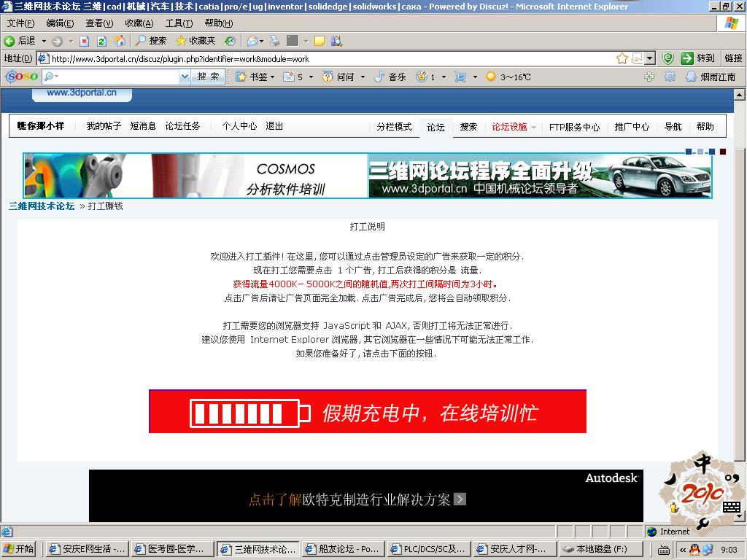Click the 链接 Links toolbar label
The width and height of the screenshot is (747, 560).
pos(734,58)
